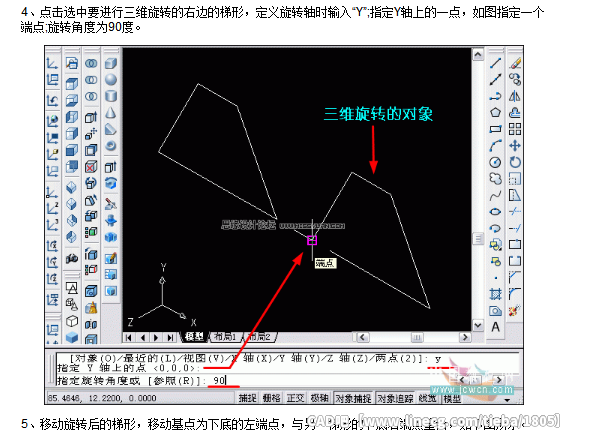The image size is (594, 440).
Task: Select the Region tool
Action: click(x=495, y=311)
